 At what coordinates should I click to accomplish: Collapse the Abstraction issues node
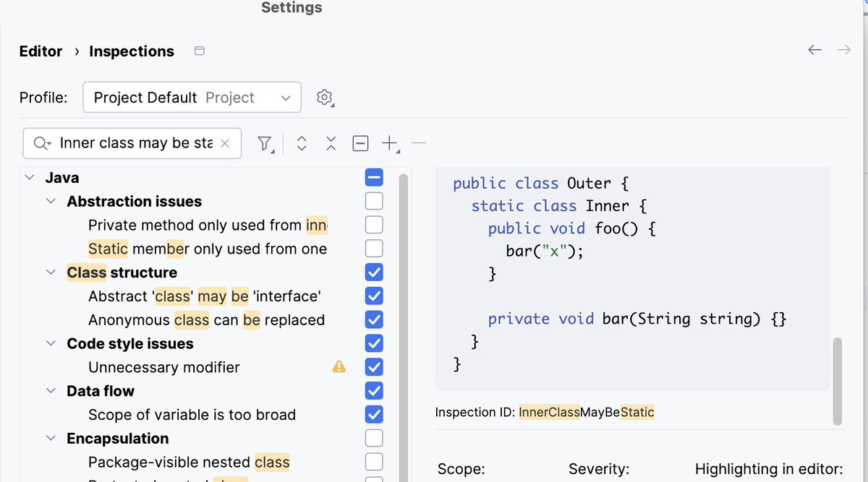(51, 202)
